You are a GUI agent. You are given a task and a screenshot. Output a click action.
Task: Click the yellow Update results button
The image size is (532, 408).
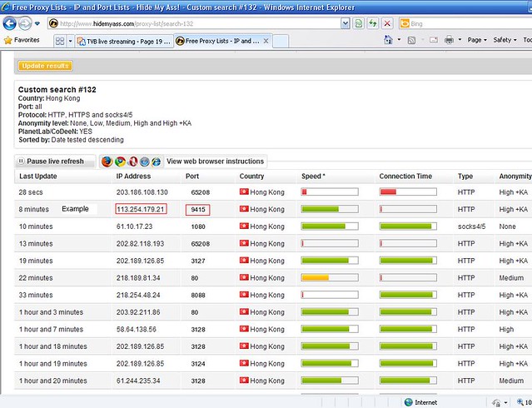[46, 66]
